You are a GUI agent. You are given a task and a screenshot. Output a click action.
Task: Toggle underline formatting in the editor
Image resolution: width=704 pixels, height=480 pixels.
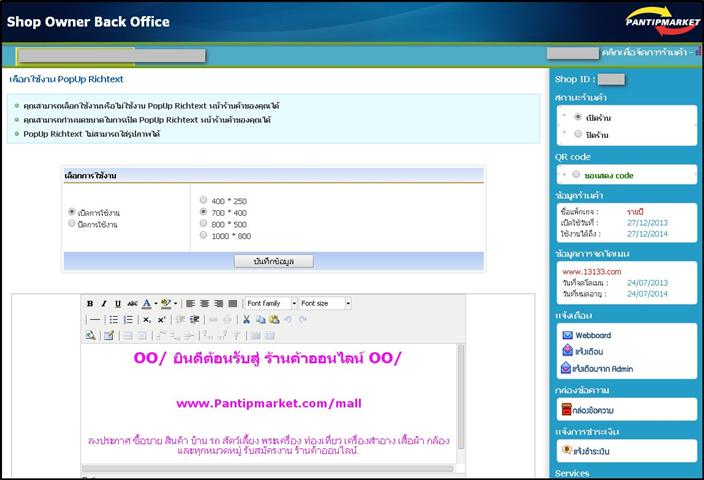tap(118, 304)
